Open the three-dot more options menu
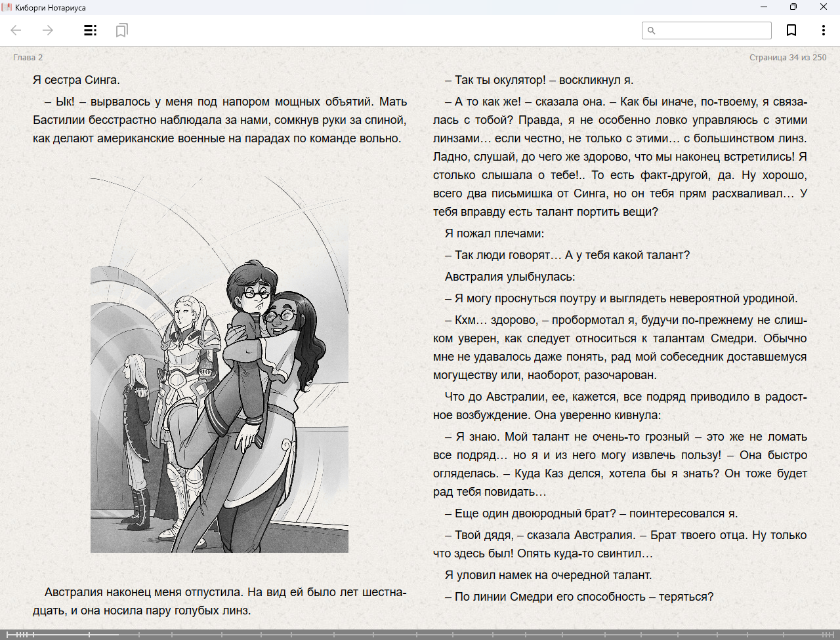The height and width of the screenshot is (640, 840). click(x=823, y=30)
